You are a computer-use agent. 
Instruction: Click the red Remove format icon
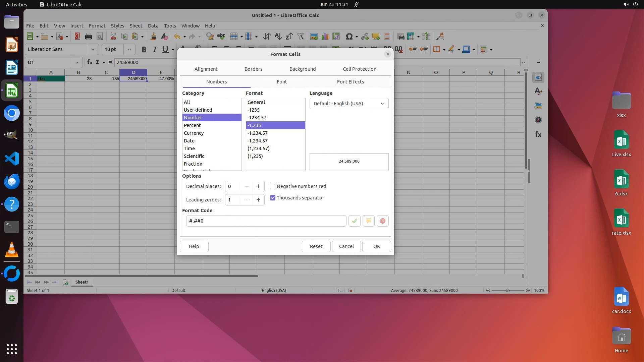pyautogui.click(x=382, y=221)
